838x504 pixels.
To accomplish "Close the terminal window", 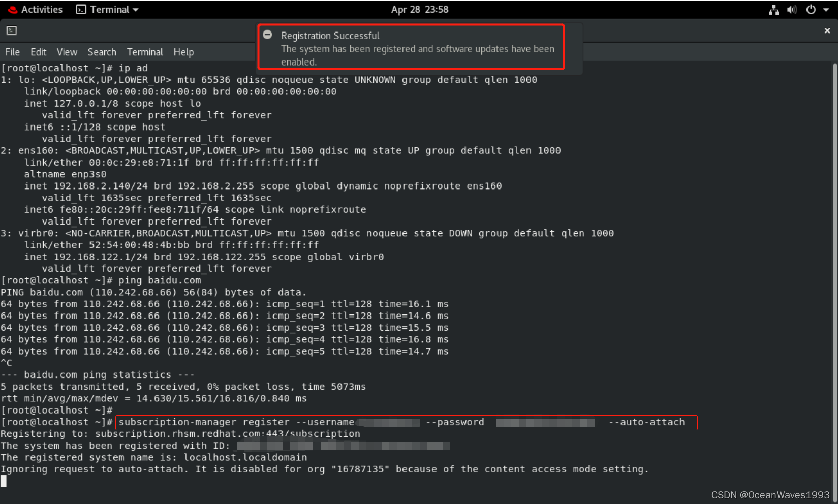I will pyautogui.click(x=827, y=30).
